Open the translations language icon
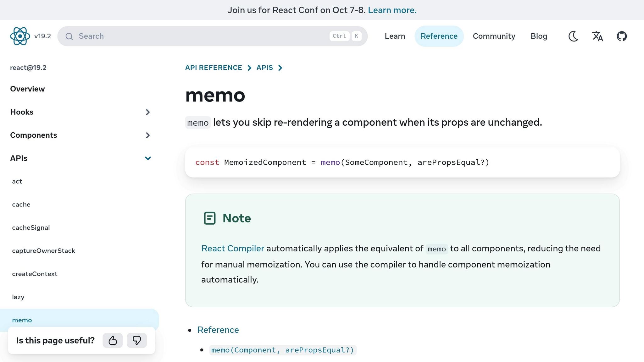The height and width of the screenshot is (362, 644). coord(597,36)
